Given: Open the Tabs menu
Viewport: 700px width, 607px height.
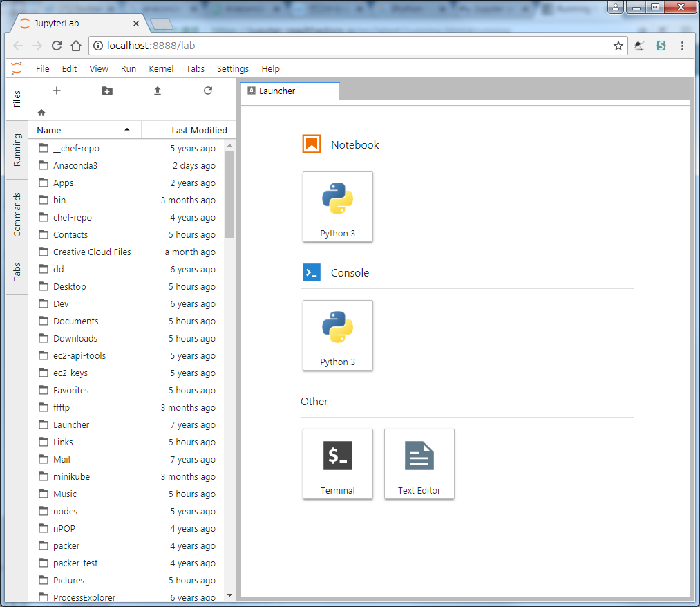Looking at the screenshot, I should click(195, 68).
